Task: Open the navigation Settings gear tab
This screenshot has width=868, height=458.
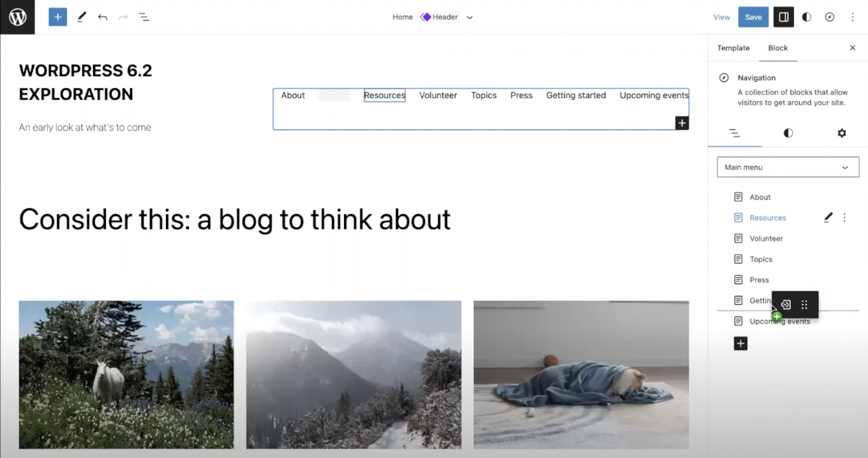Action: point(841,133)
